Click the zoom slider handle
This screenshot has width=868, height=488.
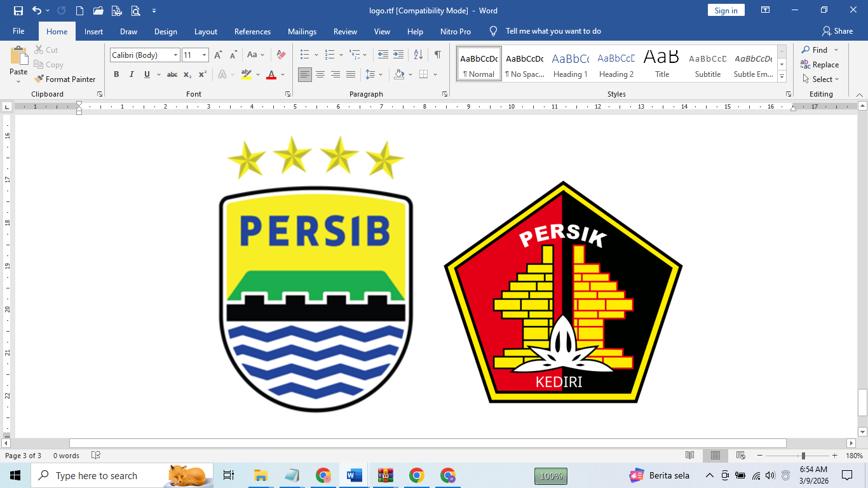tap(803, 456)
